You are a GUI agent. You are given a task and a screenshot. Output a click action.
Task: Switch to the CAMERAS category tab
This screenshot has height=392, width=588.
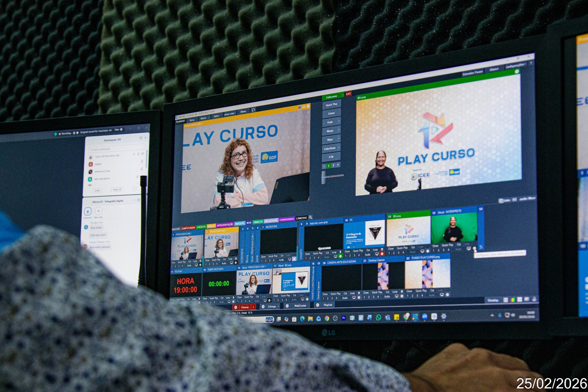(301, 218)
